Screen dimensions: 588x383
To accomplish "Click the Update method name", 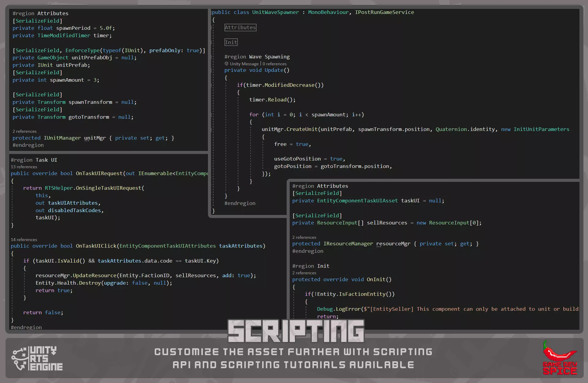I will (x=274, y=70).
